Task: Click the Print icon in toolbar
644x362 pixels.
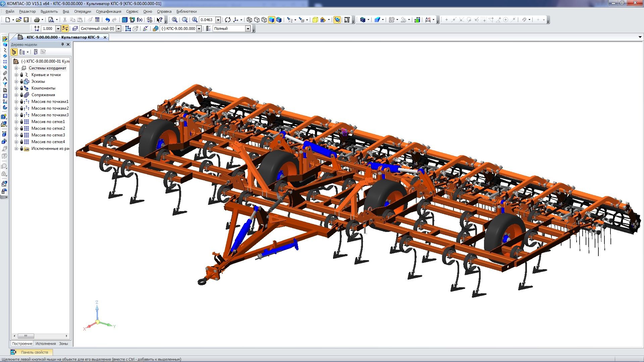Action: tap(37, 20)
